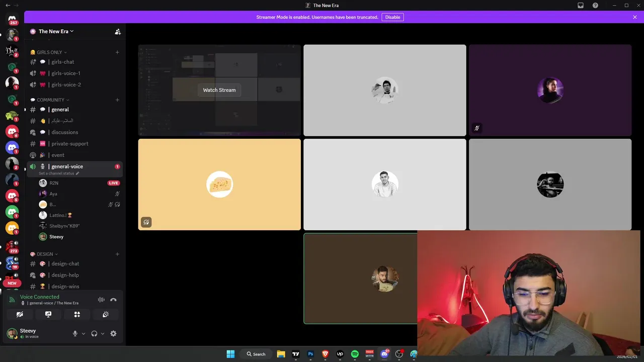
Task: Go back with the title bar arrow
Action: click(8, 5)
